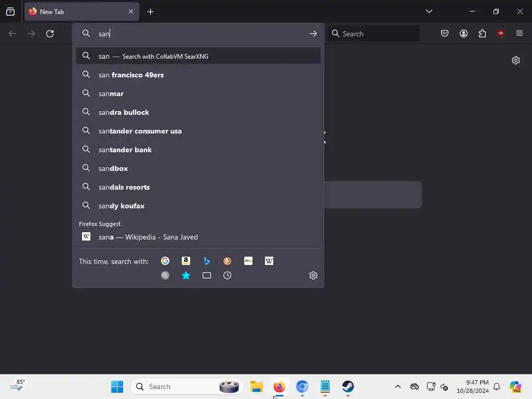Reload the current page

click(50, 34)
